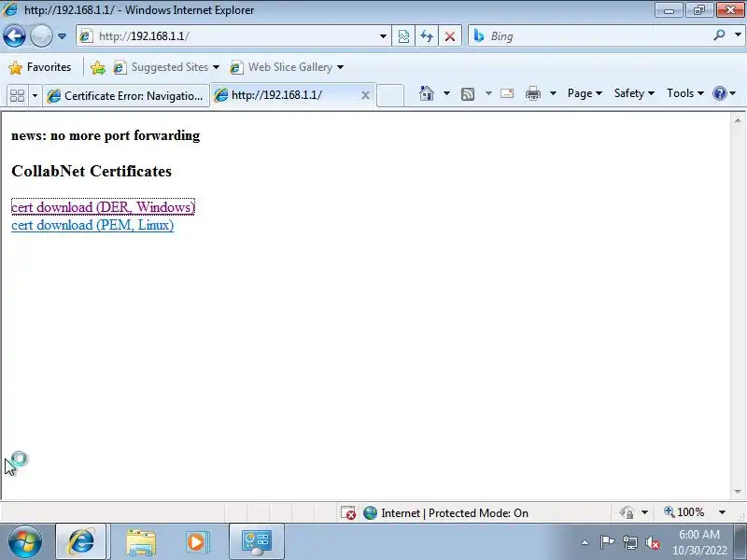This screenshot has height=560, width=747.
Task: Open the recent pages dropdown arrow
Action: (62, 36)
